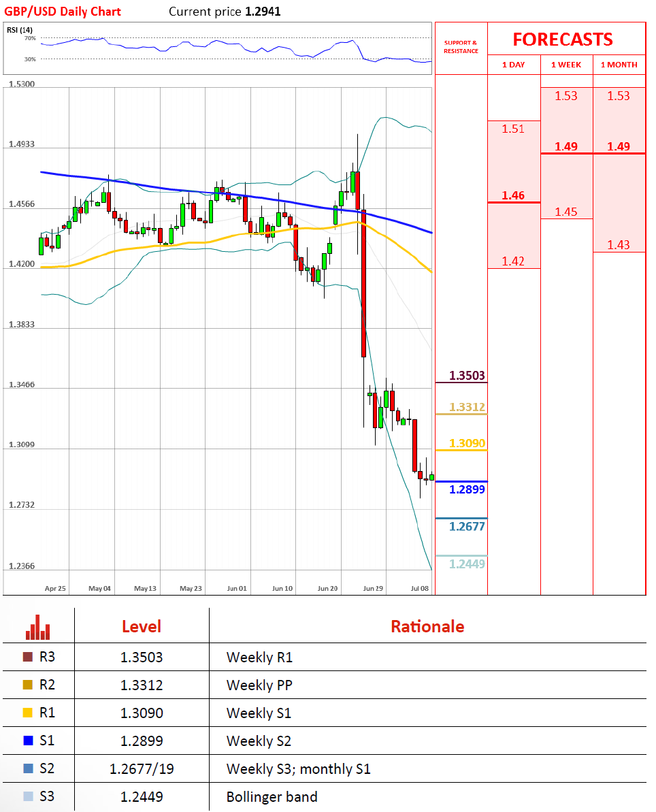
Task: Click the 1.4933 price axis label
Action: pos(22,144)
